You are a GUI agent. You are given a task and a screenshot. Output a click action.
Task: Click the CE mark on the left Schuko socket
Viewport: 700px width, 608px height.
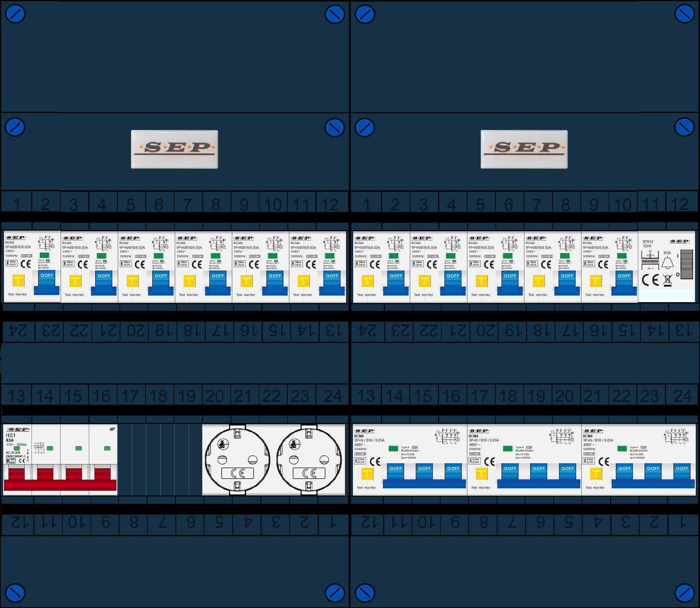[237, 473]
